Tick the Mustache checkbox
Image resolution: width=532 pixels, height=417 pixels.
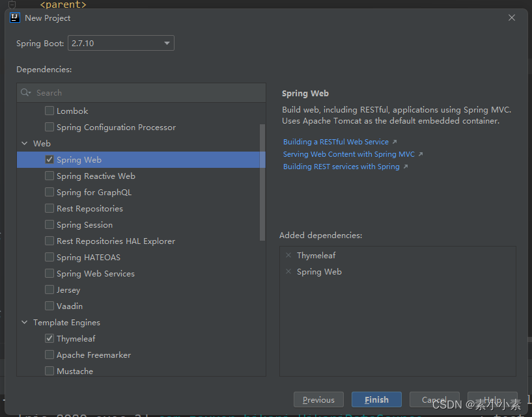[49, 371]
